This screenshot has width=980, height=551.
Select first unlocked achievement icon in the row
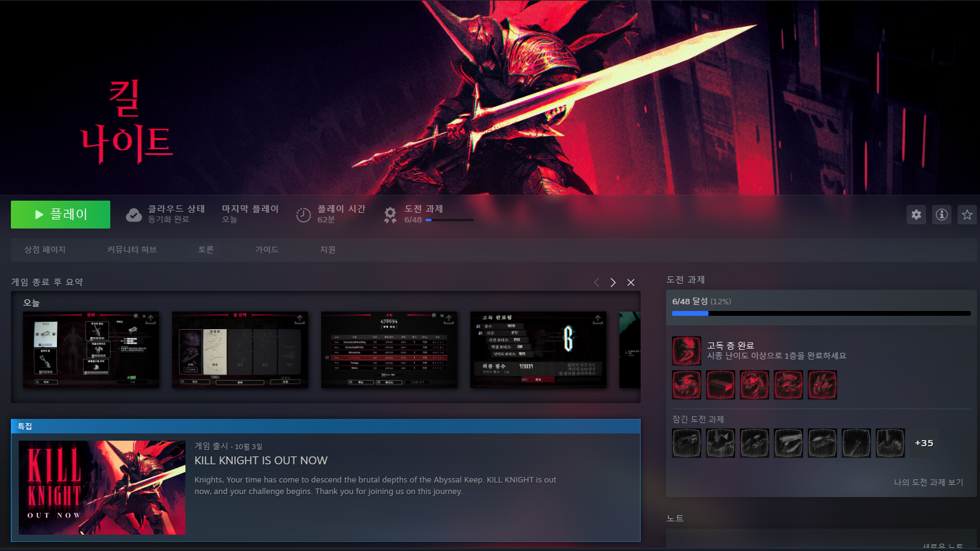(x=687, y=385)
